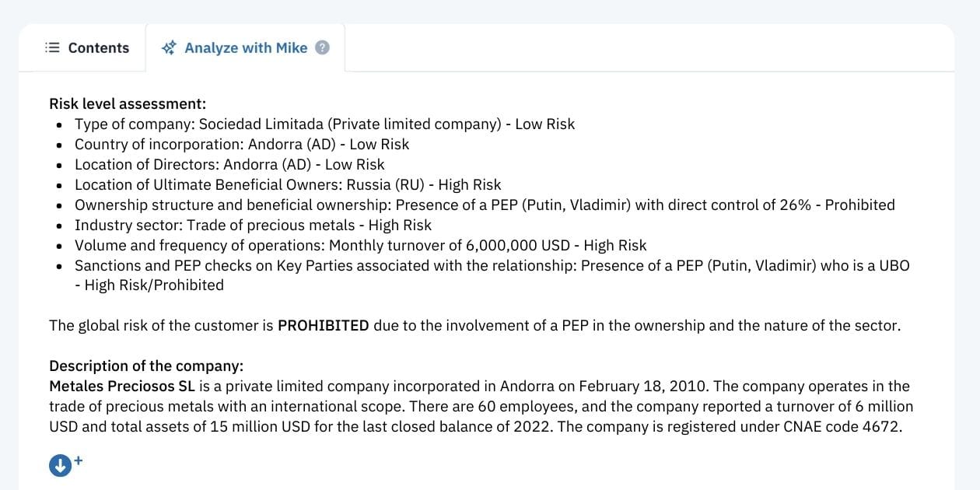
Task: Open the Contents tab
Action: click(x=87, y=48)
